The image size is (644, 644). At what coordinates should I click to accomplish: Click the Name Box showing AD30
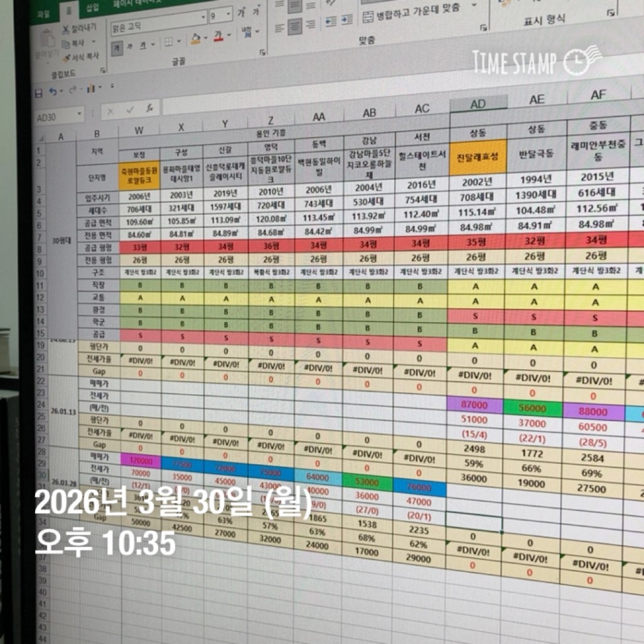(x=56, y=117)
